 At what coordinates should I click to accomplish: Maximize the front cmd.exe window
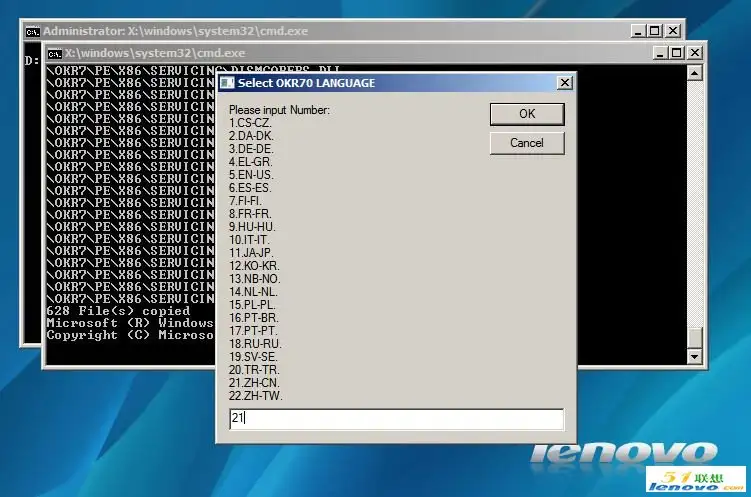point(677,52)
